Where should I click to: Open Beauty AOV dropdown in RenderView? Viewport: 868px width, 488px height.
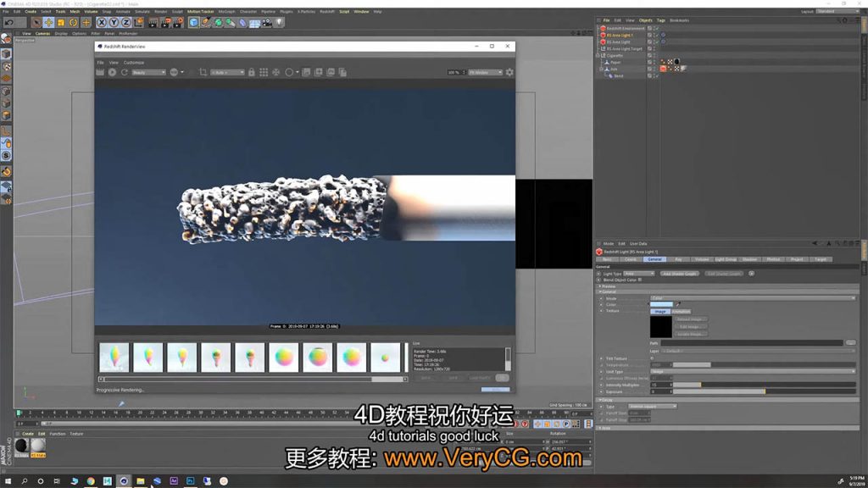[148, 73]
